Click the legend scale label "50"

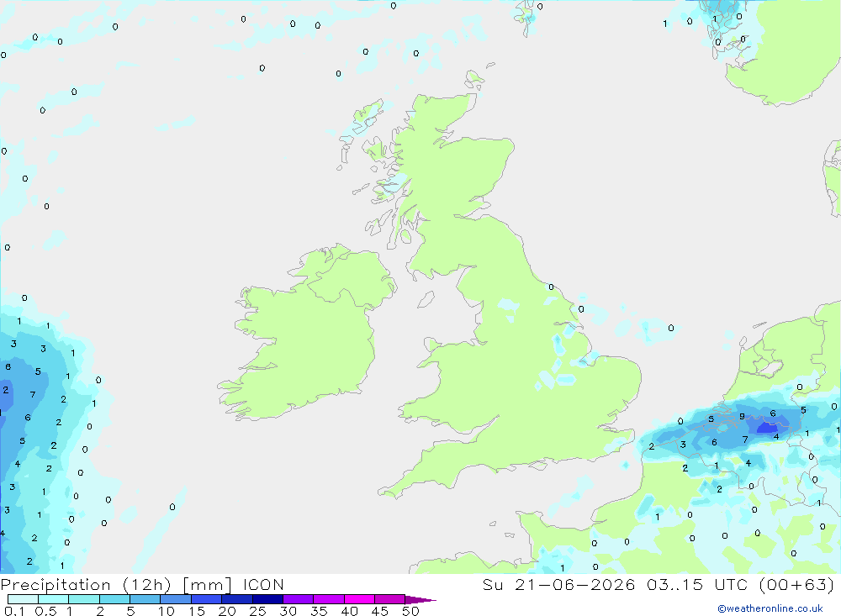(411, 611)
